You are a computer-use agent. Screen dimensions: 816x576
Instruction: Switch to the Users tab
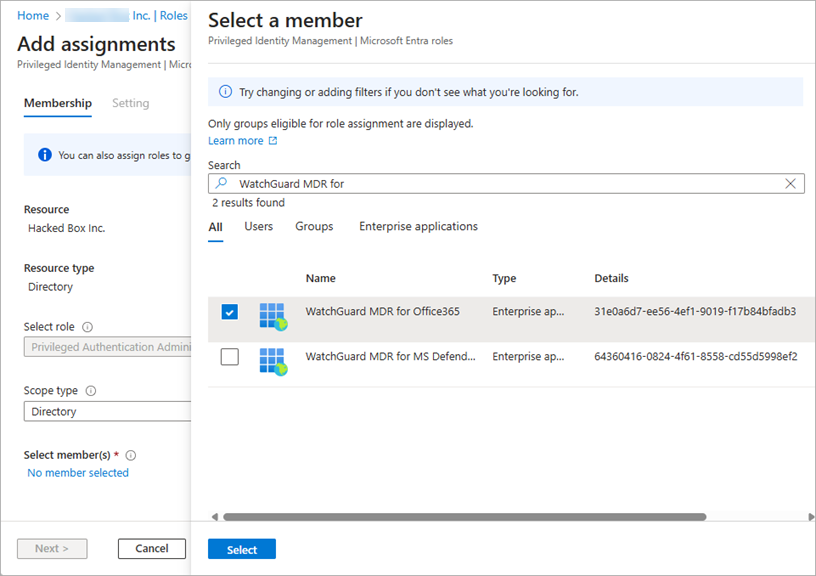click(x=258, y=226)
